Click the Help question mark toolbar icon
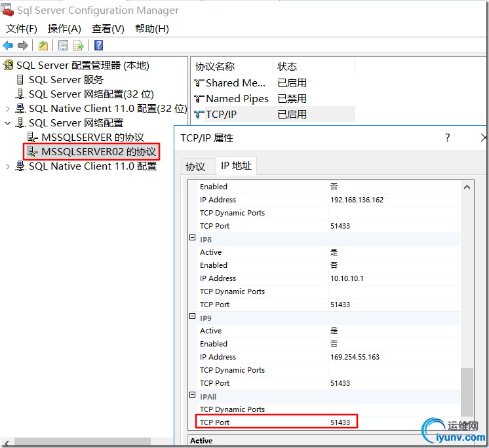This screenshot has height=448, width=489. pos(98,45)
